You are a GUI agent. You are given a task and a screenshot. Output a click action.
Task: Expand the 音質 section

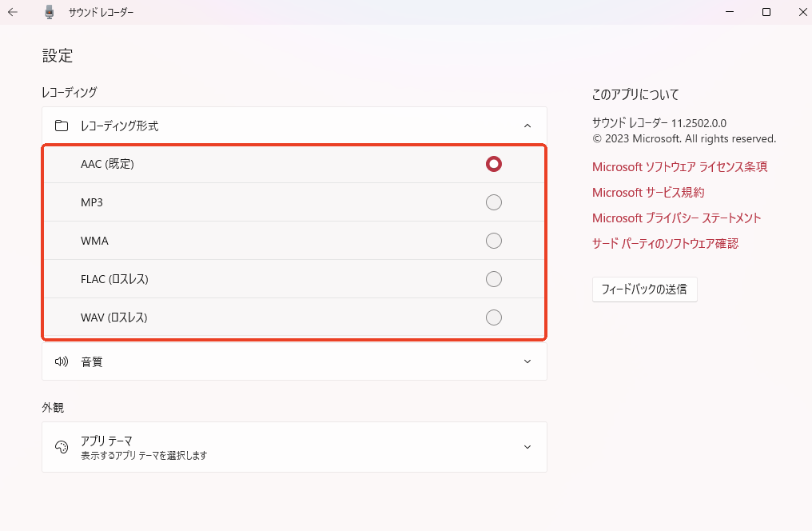(x=527, y=361)
